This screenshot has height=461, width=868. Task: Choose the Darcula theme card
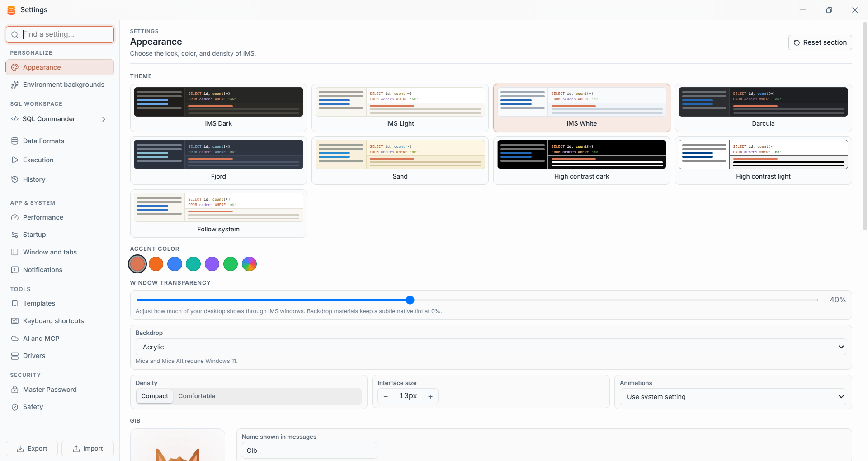[763, 108]
